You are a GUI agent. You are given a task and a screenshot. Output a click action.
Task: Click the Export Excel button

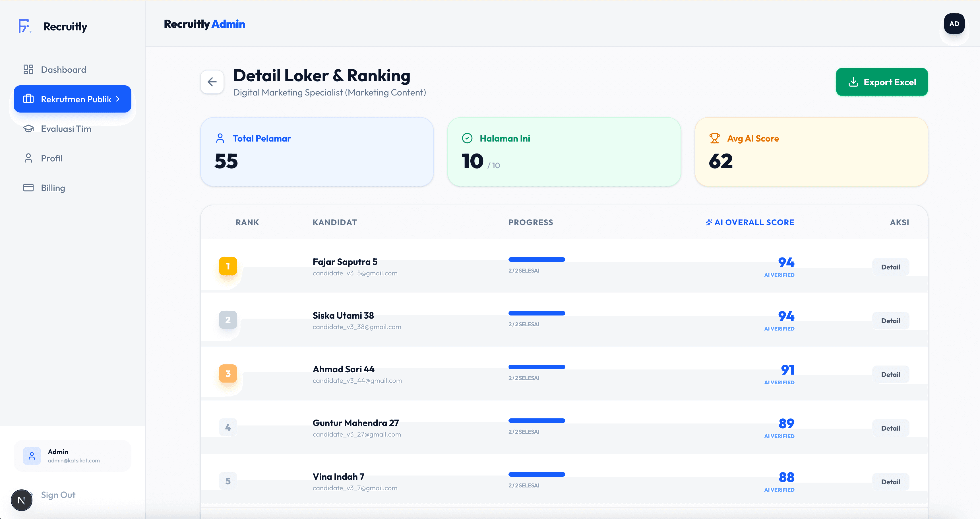pos(882,82)
